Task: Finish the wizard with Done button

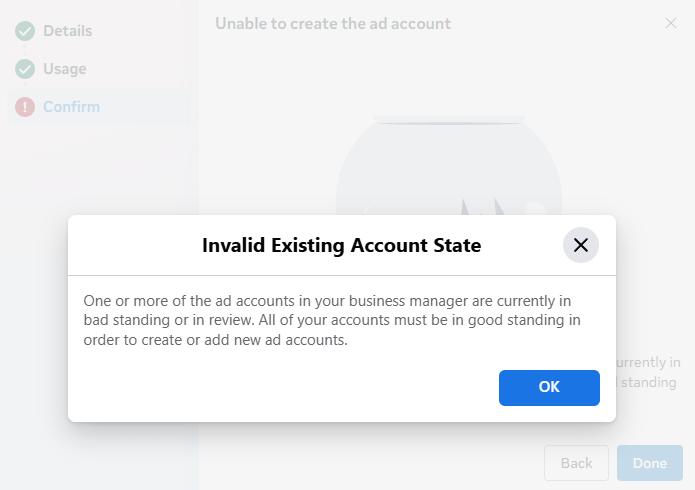Action: [650, 463]
